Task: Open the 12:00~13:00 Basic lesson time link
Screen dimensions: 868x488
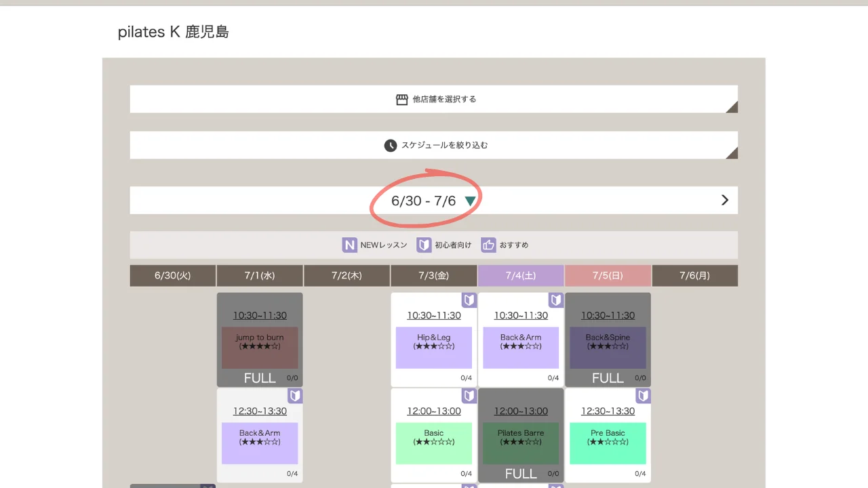Action: pos(434,411)
